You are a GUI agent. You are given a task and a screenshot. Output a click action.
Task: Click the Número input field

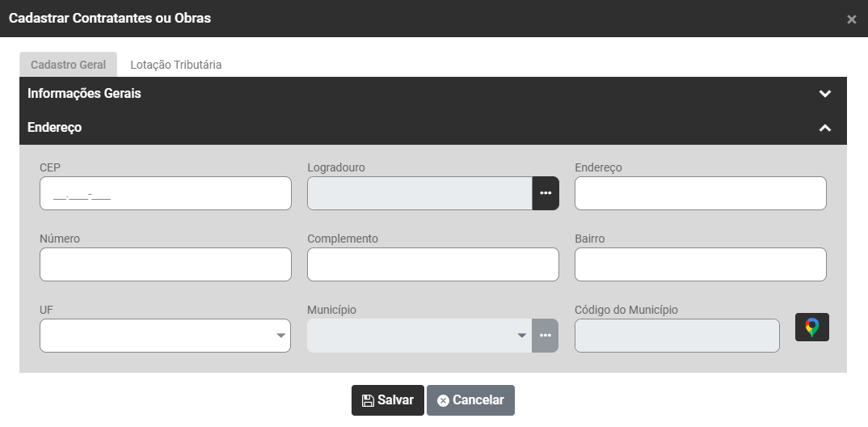click(x=165, y=264)
